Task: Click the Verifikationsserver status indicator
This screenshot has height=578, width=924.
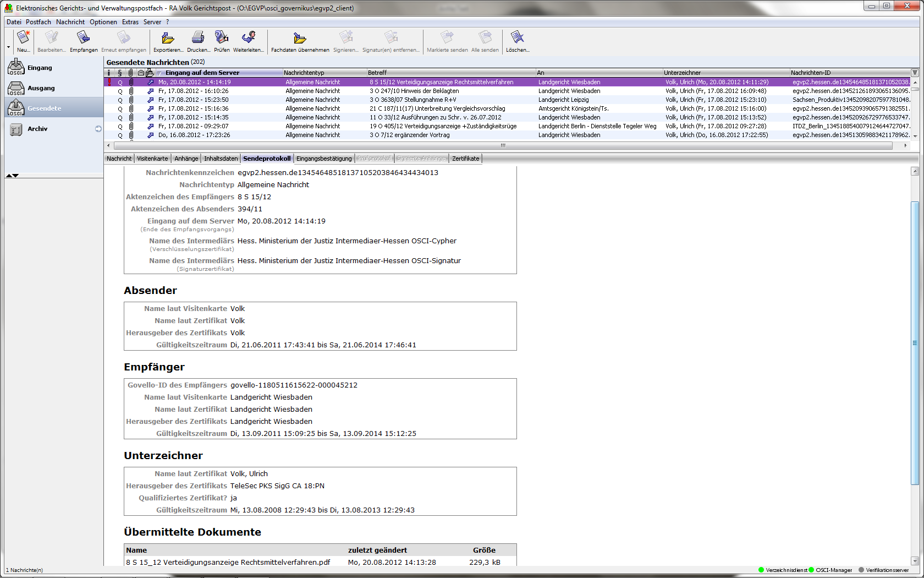Action: click(884, 570)
